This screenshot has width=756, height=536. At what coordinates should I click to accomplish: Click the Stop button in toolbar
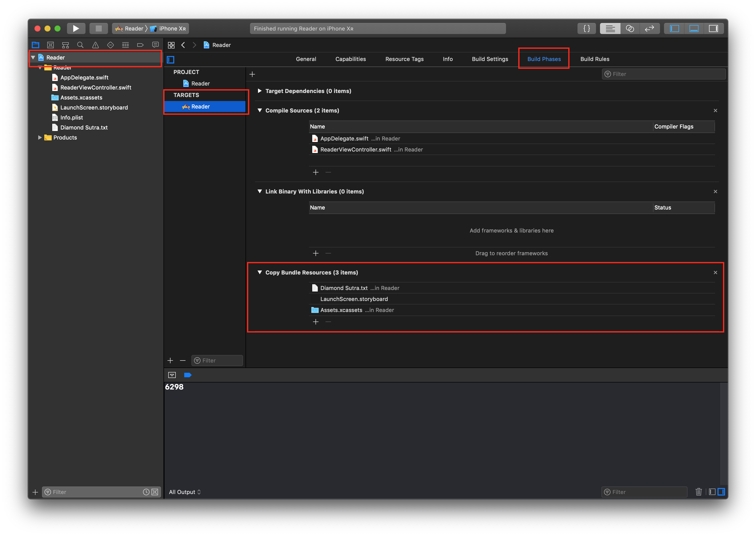click(98, 28)
